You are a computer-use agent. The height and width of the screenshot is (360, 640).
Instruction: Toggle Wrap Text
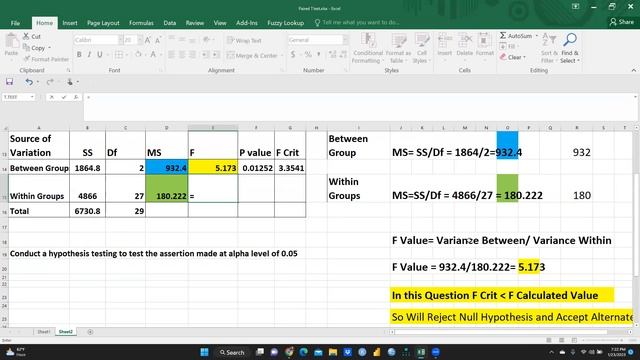coord(244,40)
